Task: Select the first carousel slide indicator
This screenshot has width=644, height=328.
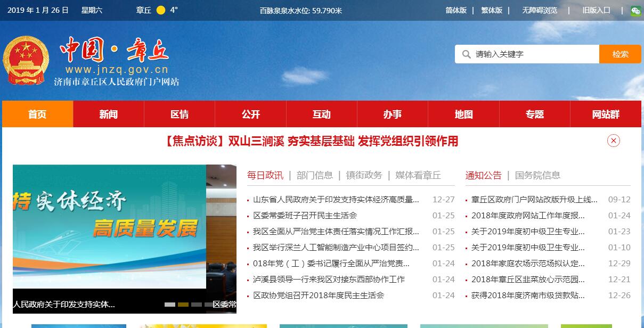Action: pyautogui.click(x=170, y=305)
